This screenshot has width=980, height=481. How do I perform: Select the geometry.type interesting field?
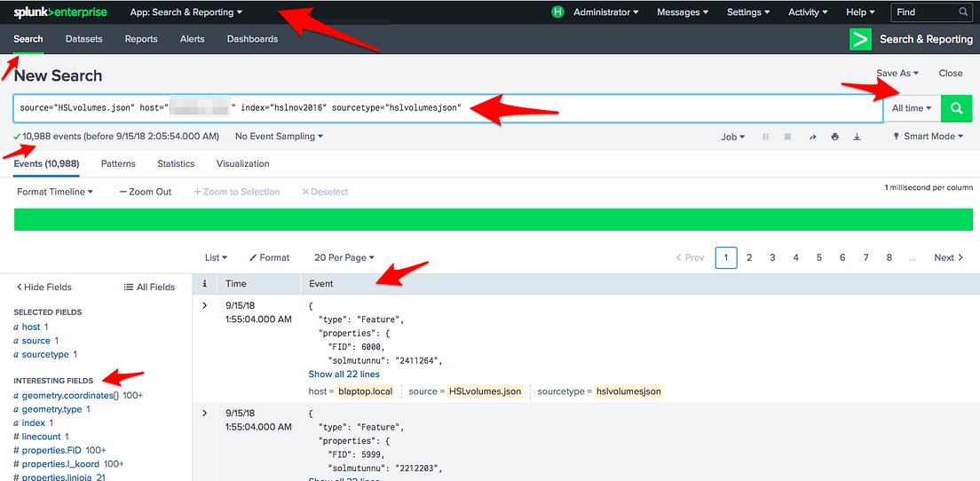51,409
